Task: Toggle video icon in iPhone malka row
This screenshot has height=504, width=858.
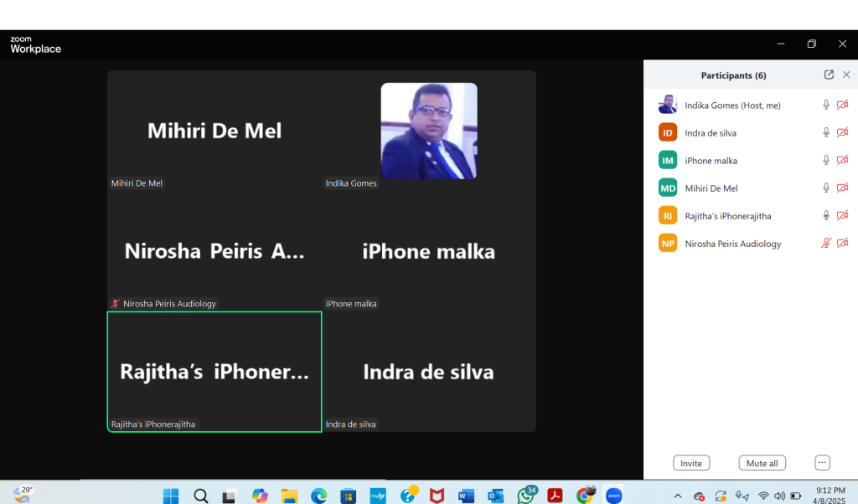Action: (842, 160)
